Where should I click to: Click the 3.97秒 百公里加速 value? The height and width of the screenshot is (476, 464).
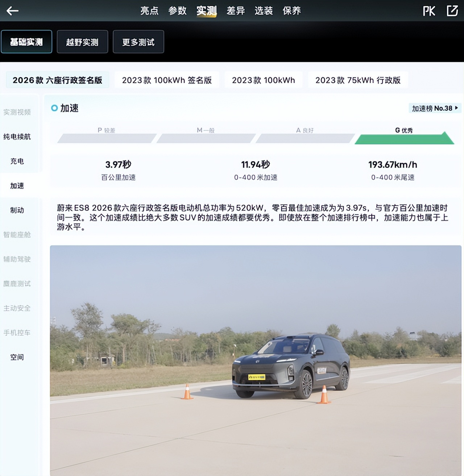(118, 170)
